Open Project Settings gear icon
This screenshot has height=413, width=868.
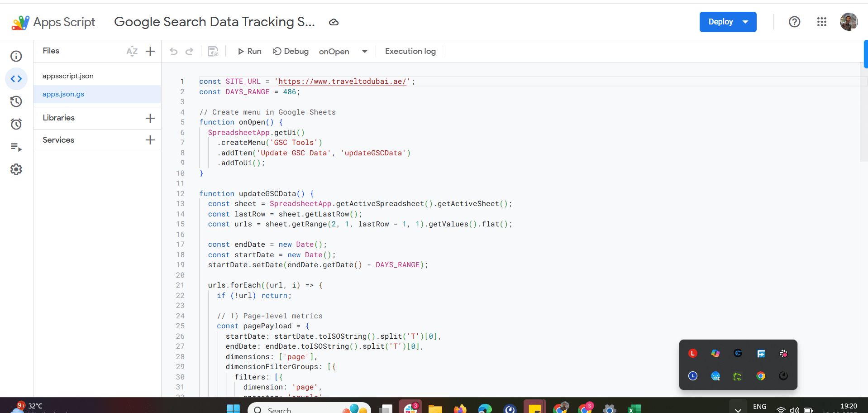(16, 169)
